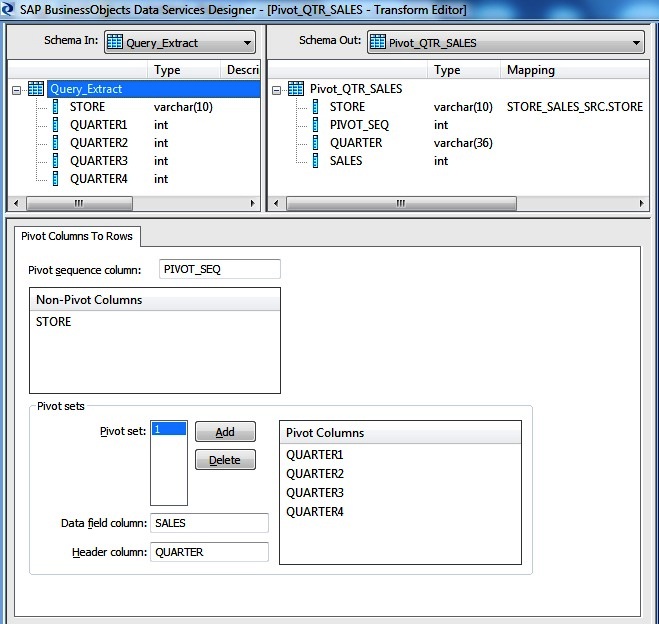Collapse the Query_Extract tree node
Screen dimensions: 659x624
click(x=16, y=90)
